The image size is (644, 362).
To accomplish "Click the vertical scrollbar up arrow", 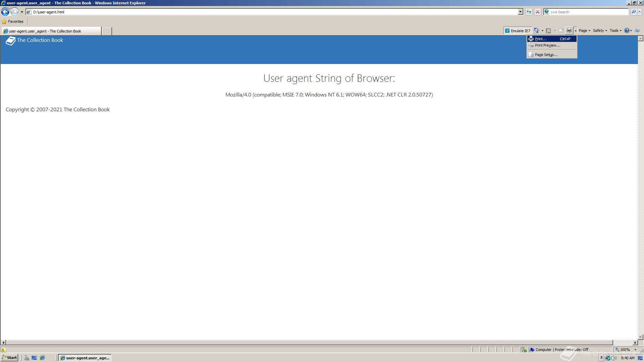I will [641, 39].
